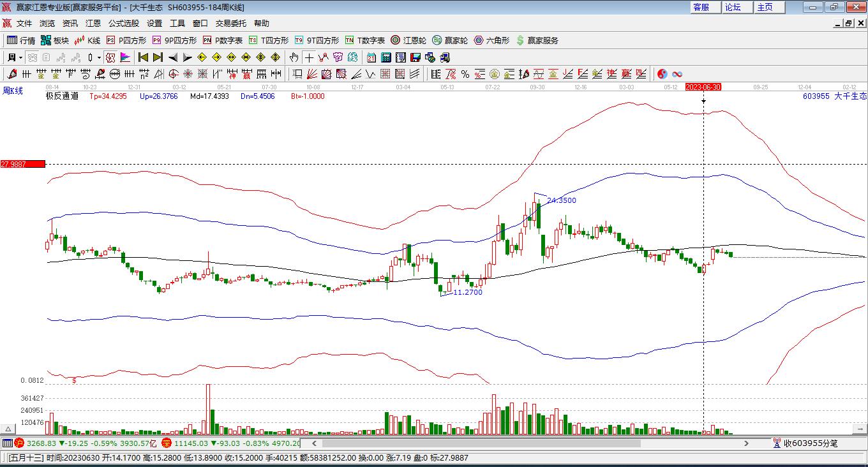The height and width of the screenshot is (467, 868).
Task: Click the percent sign drawing tool
Action: pos(465,74)
